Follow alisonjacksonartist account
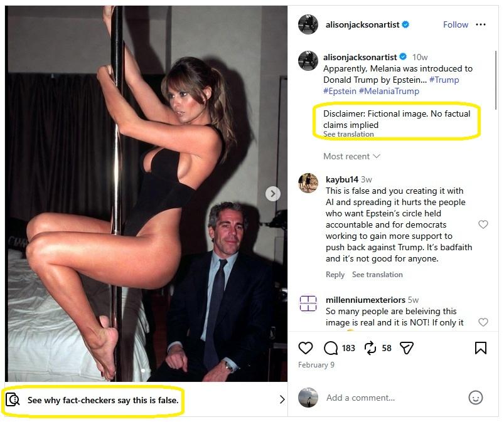The height and width of the screenshot is (422, 504). coord(456,24)
